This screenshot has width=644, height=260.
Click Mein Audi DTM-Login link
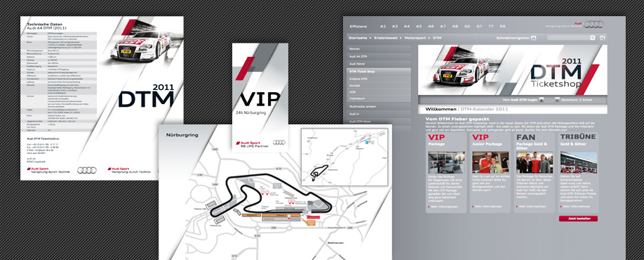(x=520, y=100)
